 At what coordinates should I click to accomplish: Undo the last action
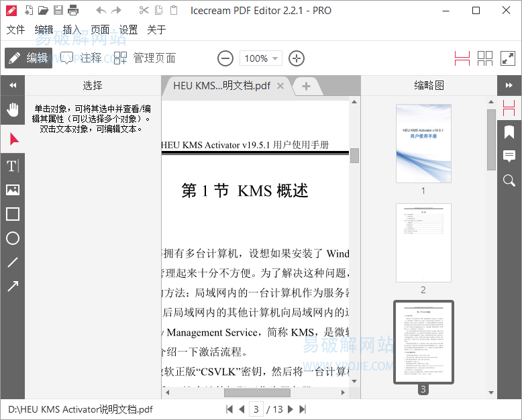(x=101, y=10)
